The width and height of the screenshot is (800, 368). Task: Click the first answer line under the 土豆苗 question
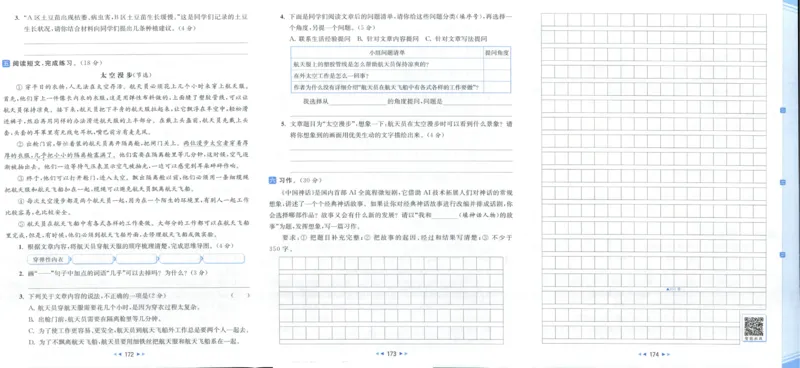(x=136, y=42)
